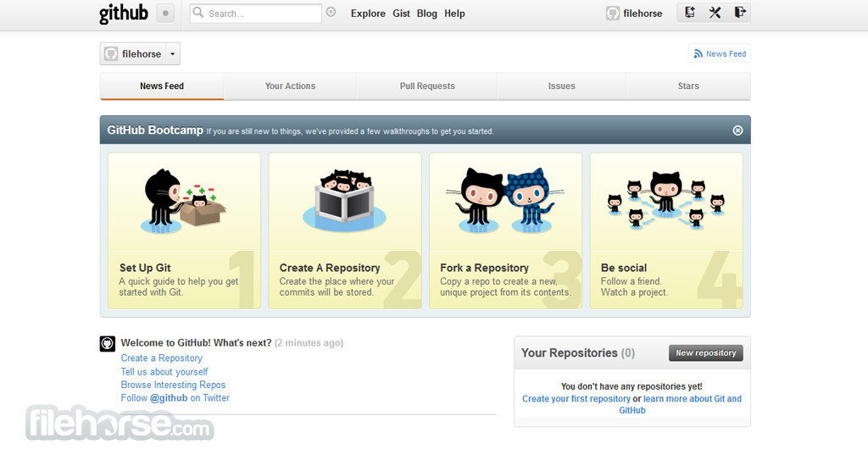Switch to the News Feed tab
This screenshot has width=868, height=466.
[x=162, y=86]
